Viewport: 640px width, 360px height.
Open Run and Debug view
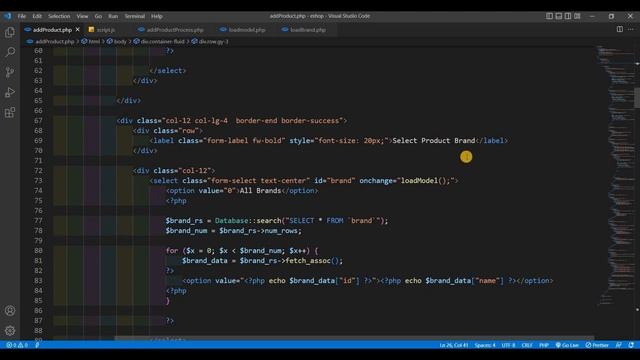click(x=10, y=92)
